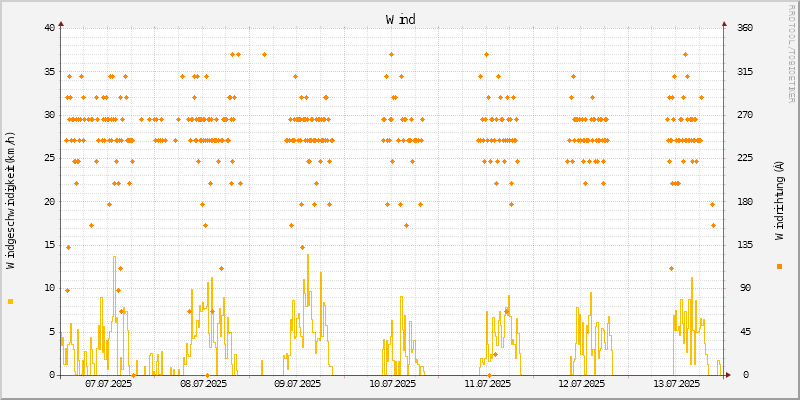Click the Windrichtung axis label
The width and height of the screenshot is (800, 400).
(x=779, y=201)
